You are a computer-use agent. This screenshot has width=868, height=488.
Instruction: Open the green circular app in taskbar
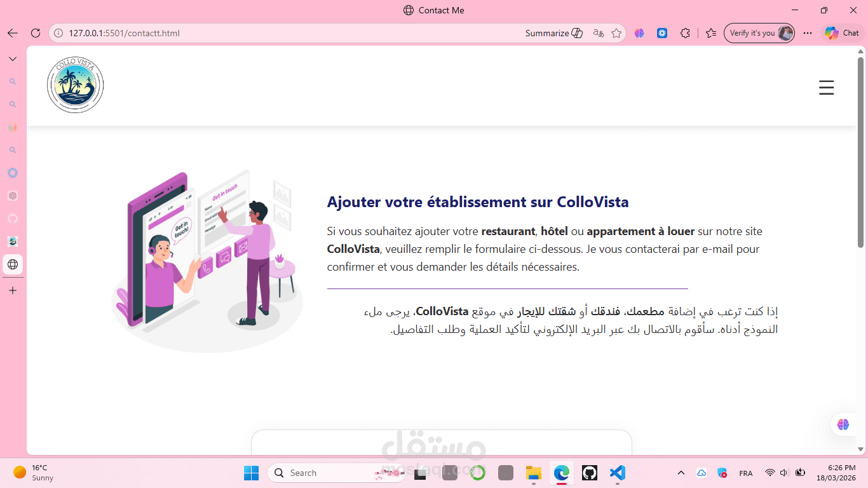pyautogui.click(x=478, y=473)
